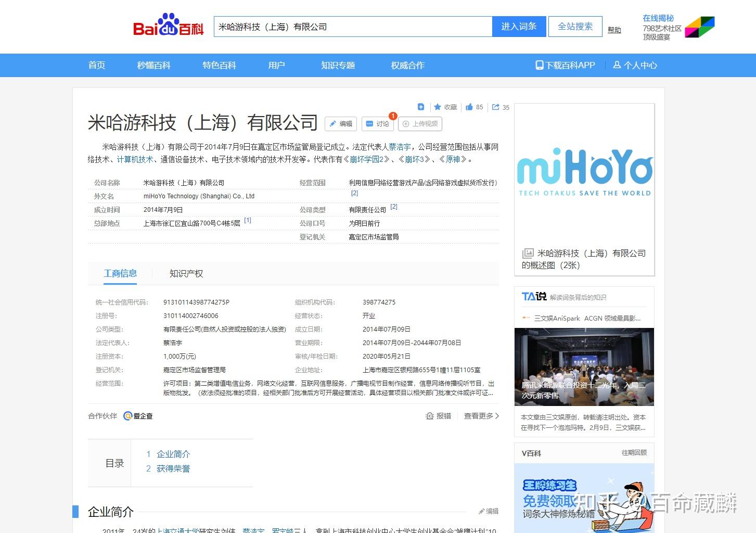This screenshot has width=756, height=533.
Task: Open 特色百科 navigation item
Action: tap(220, 65)
